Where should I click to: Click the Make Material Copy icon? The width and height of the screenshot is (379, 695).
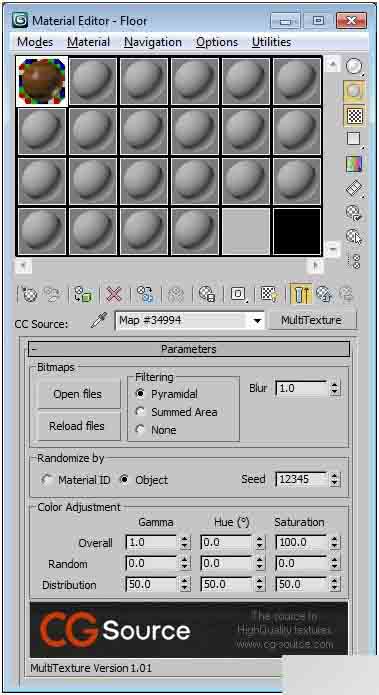pos(145,294)
